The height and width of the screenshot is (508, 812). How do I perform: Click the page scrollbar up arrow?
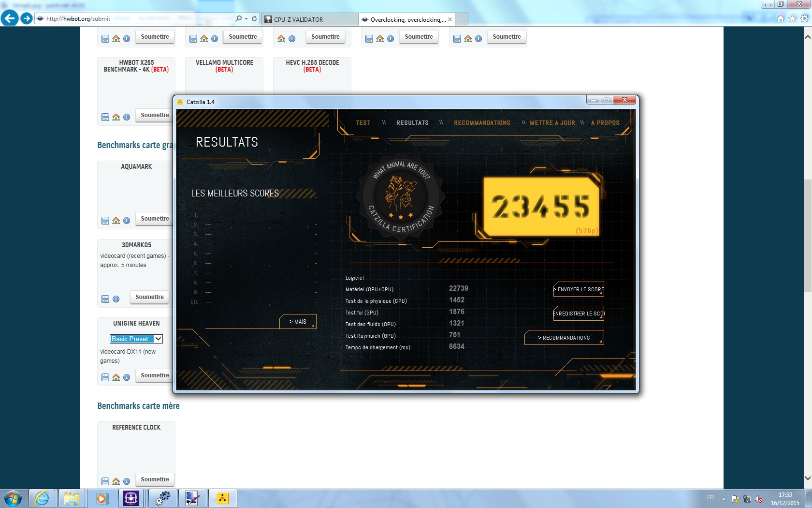(x=807, y=37)
